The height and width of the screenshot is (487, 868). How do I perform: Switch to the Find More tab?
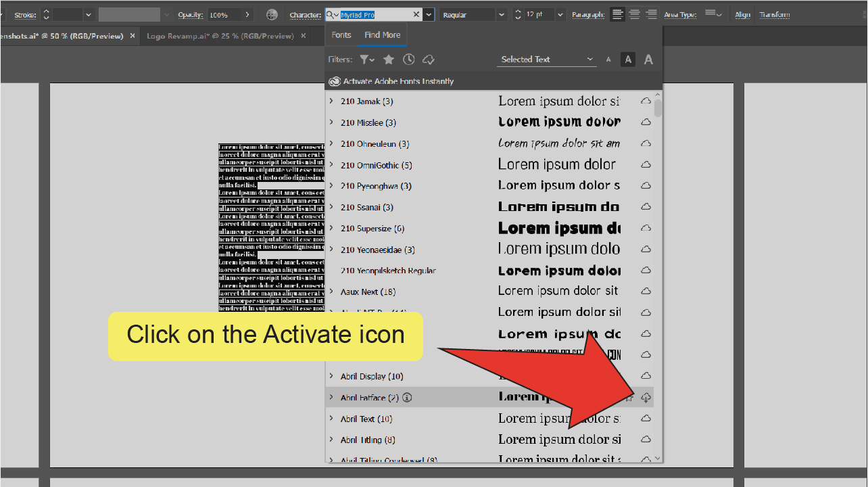pyautogui.click(x=383, y=35)
